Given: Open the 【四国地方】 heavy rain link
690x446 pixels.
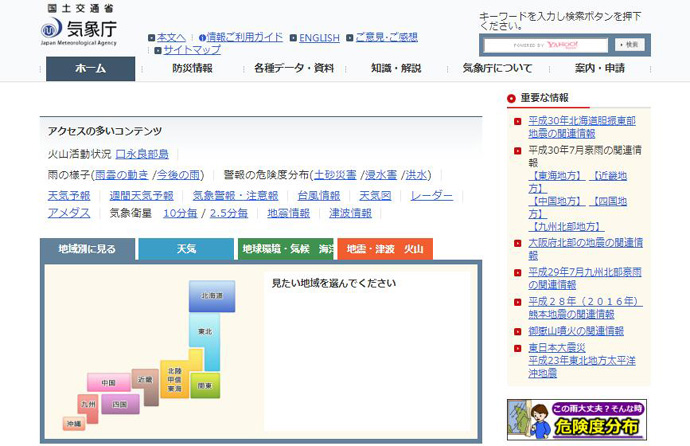Looking at the screenshot, I should pyautogui.click(x=609, y=201).
